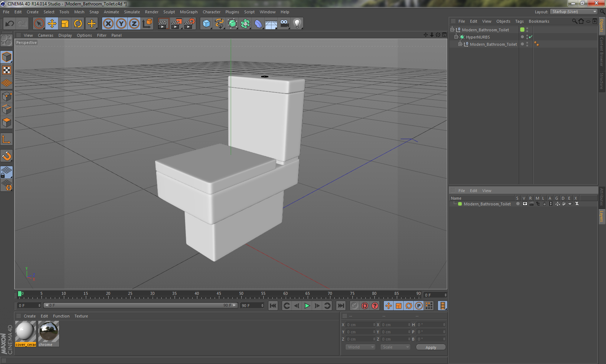
Task: Toggle layer Lock icon
Action: (544, 204)
